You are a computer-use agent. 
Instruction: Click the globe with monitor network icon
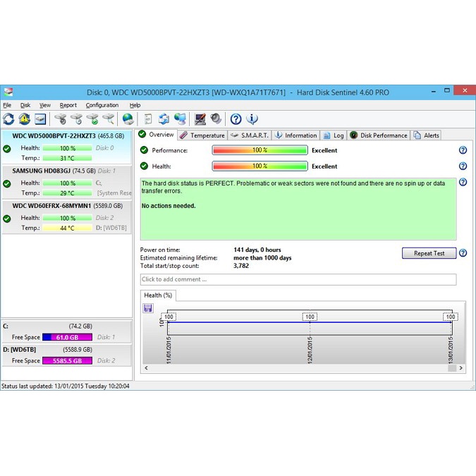coord(180,119)
